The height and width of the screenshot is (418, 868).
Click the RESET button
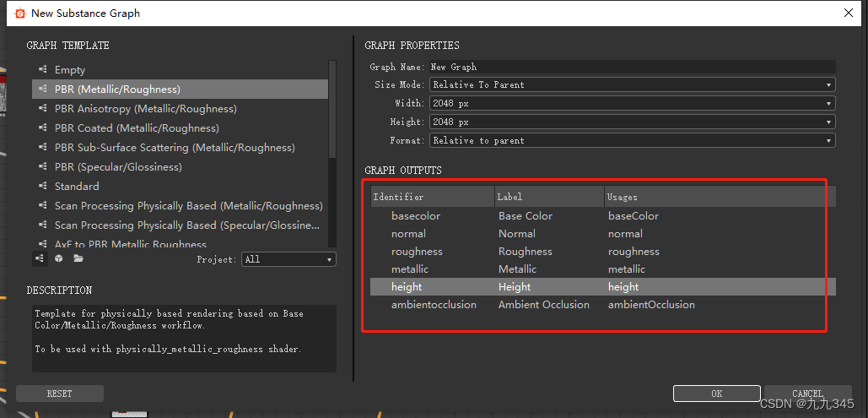[x=60, y=394]
